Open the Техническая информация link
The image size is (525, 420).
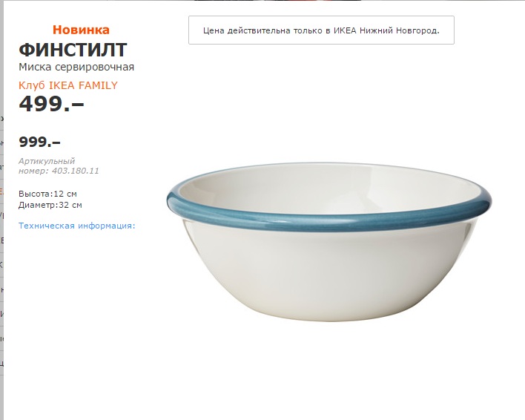(x=76, y=226)
